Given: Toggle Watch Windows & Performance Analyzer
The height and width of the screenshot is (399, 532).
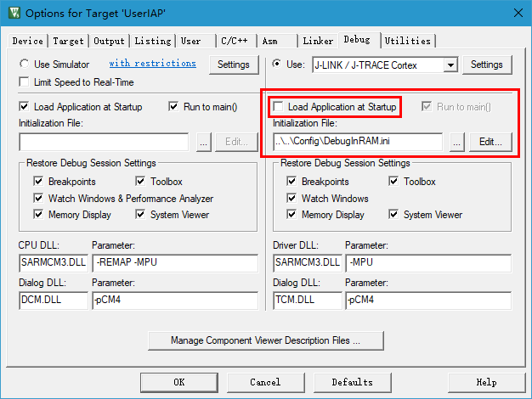Looking at the screenshot, I should 38,198.
